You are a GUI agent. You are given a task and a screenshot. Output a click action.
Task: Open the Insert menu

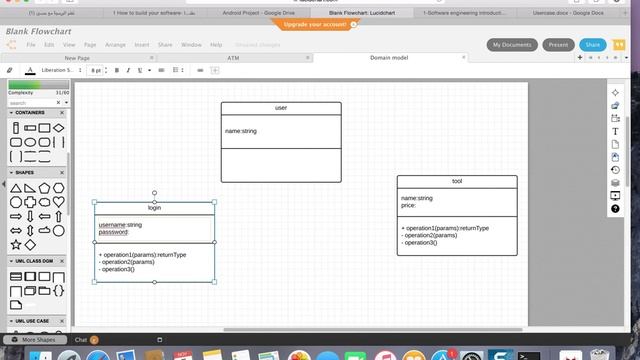click(142, 45)
